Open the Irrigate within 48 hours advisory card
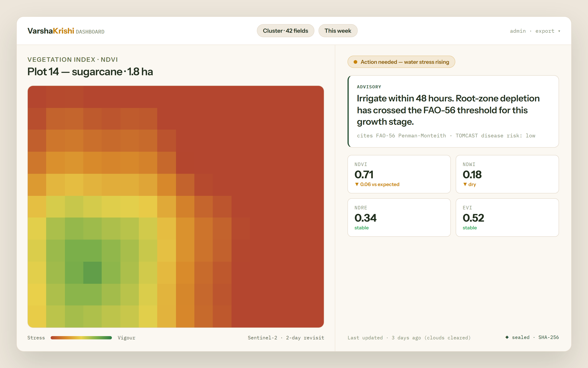588x368 pixels. pyautogui.click(x=453, y=111)
